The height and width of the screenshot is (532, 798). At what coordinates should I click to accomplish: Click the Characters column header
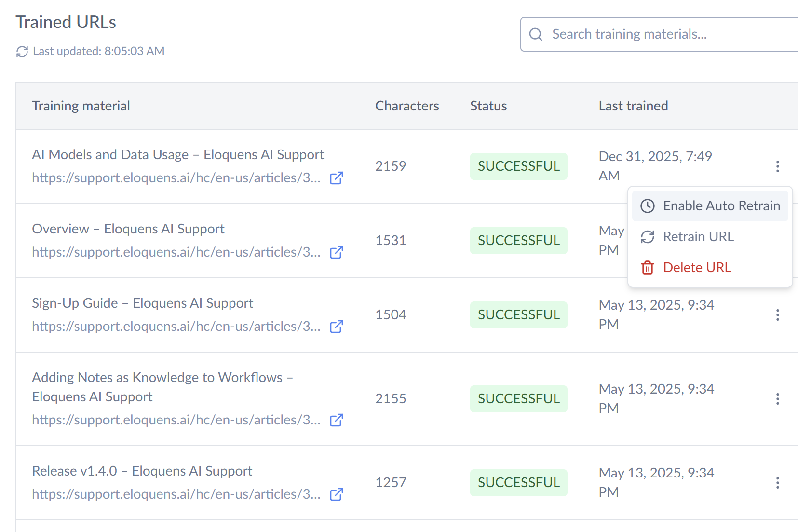(407, 106)
